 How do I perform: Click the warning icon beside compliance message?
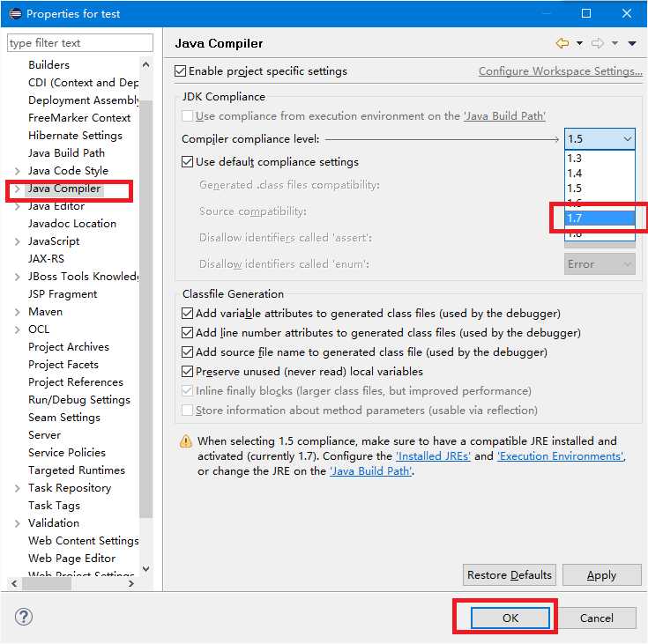click(186, 441)
